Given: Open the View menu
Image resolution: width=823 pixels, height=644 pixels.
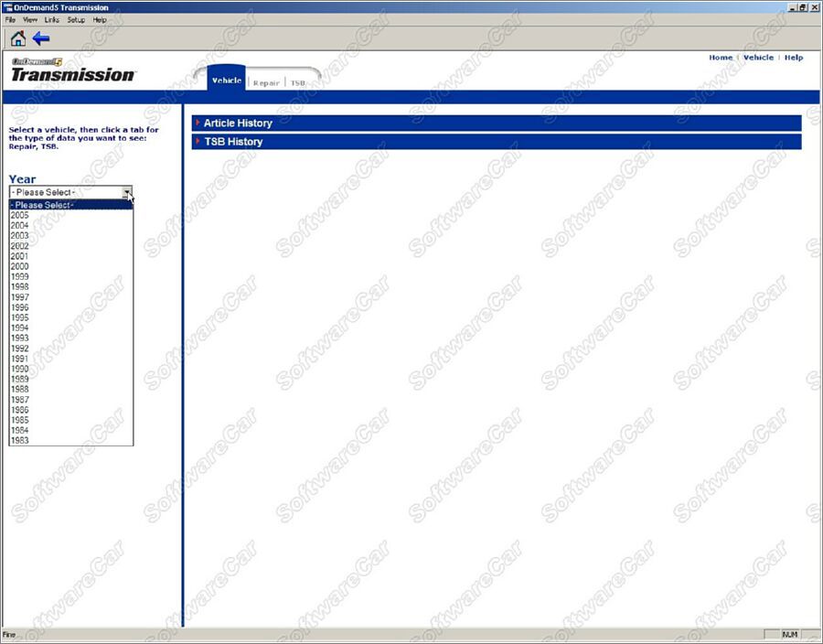Looking at the screenshot, I should click(x=30, y=19).
